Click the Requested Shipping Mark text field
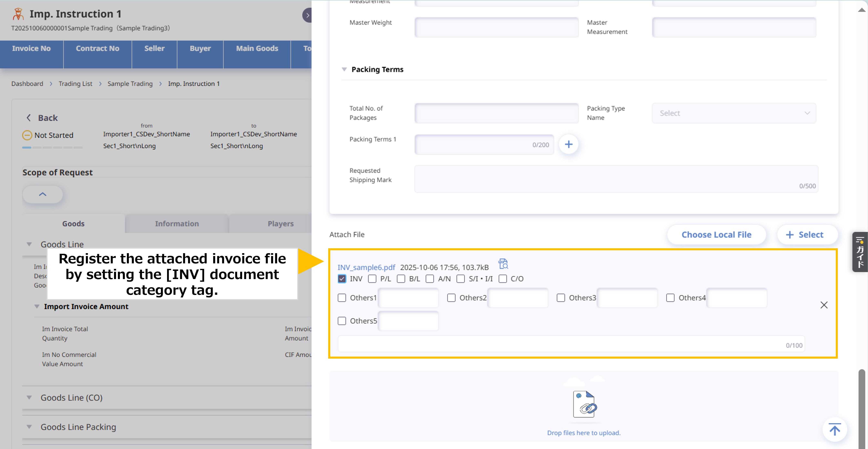868x449 pixels. pyautogui.click(x=616, y=179)
